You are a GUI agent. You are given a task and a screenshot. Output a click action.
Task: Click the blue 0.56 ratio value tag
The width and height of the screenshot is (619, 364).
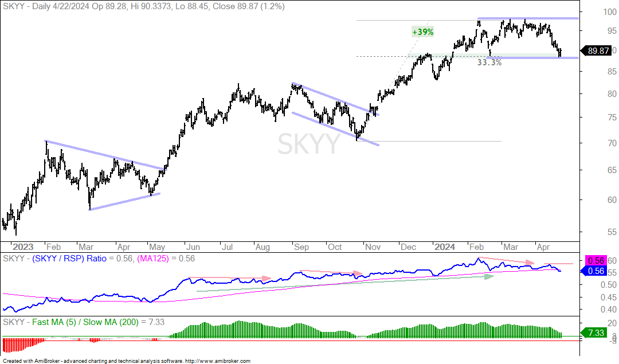596,271
